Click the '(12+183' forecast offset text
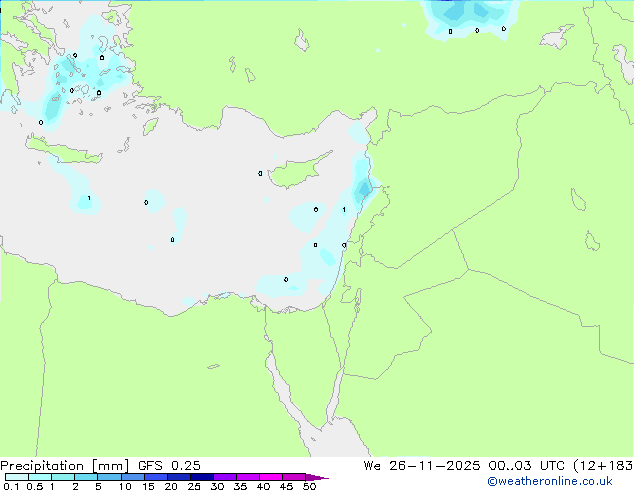 (603, 466)
